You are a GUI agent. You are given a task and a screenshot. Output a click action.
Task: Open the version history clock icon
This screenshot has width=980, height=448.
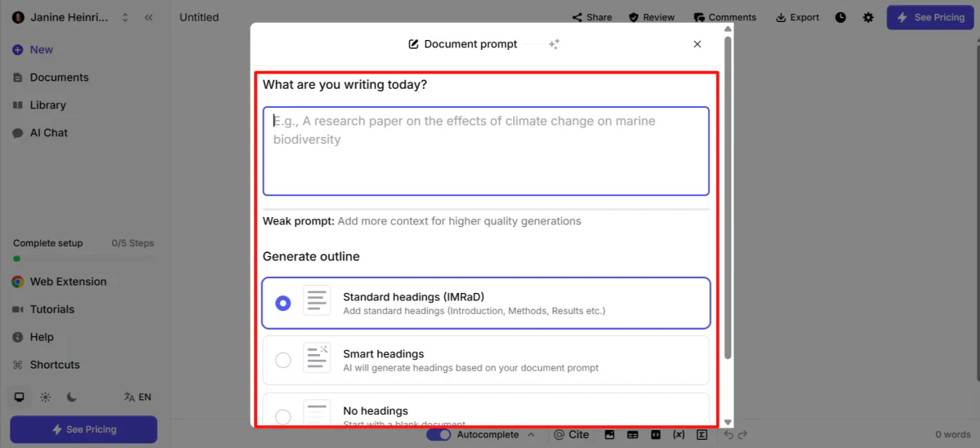pyautogui.click(x=841, y=17)
